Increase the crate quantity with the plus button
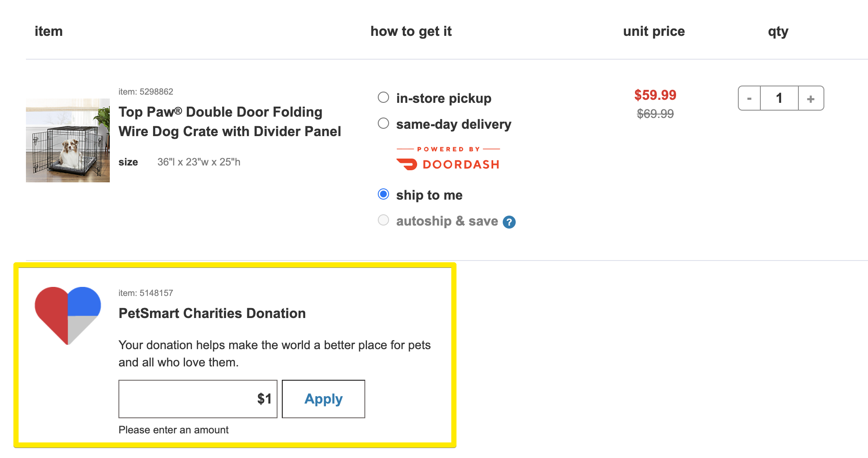Viewport: 868px width, 458px height. 811,98
